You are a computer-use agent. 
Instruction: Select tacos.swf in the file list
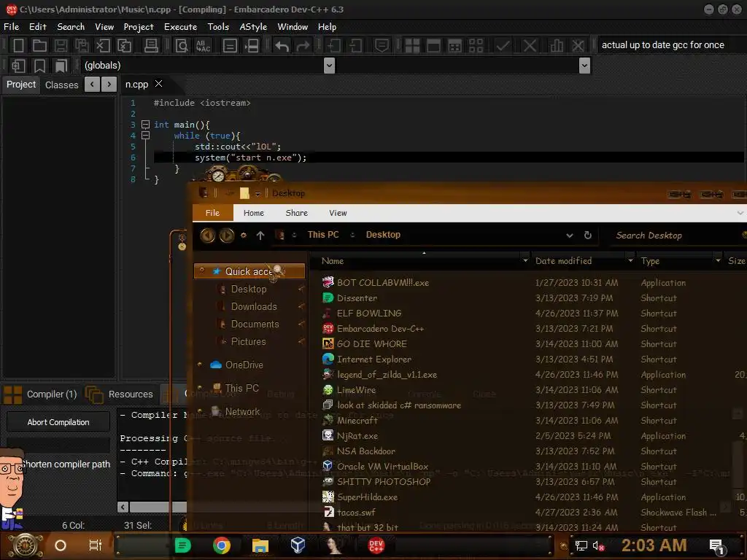pyautogui.click(x=356, y=513)
